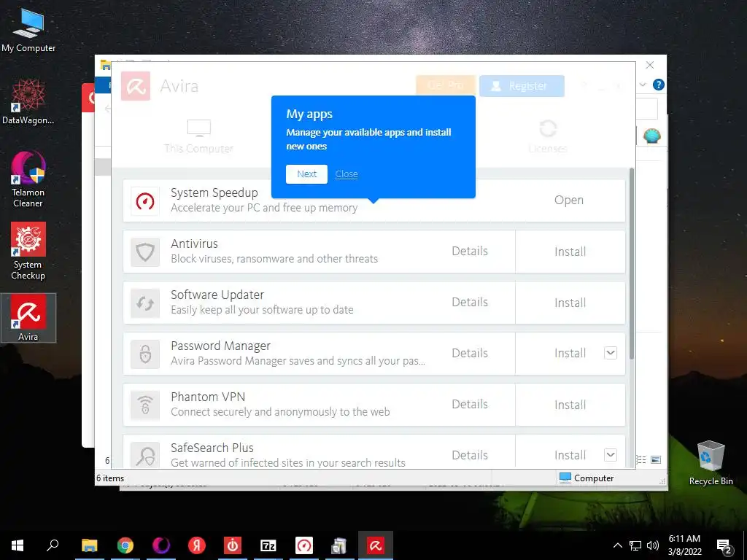This screenshot has height=560, width=747.
Task: Expand SafeSearch Plus install options dropdown
Action: (x=611, y=455)
